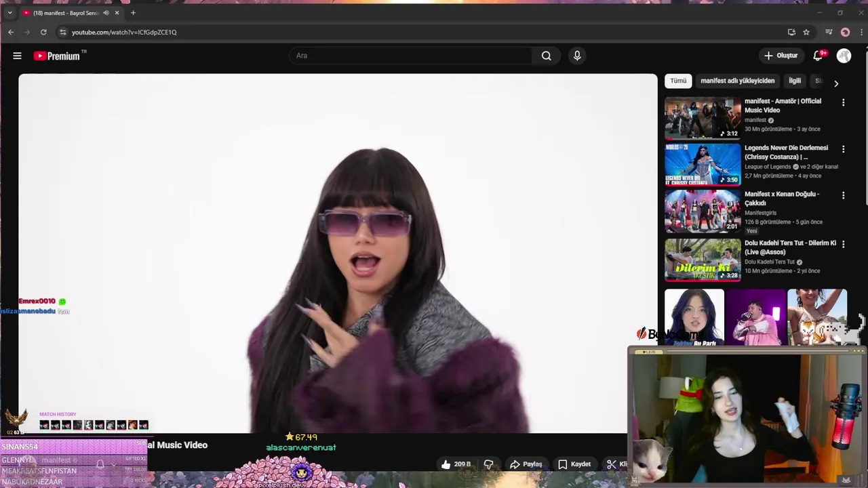
Task: Go to Manifestgirls channel name
Action: tap(760, 213)
